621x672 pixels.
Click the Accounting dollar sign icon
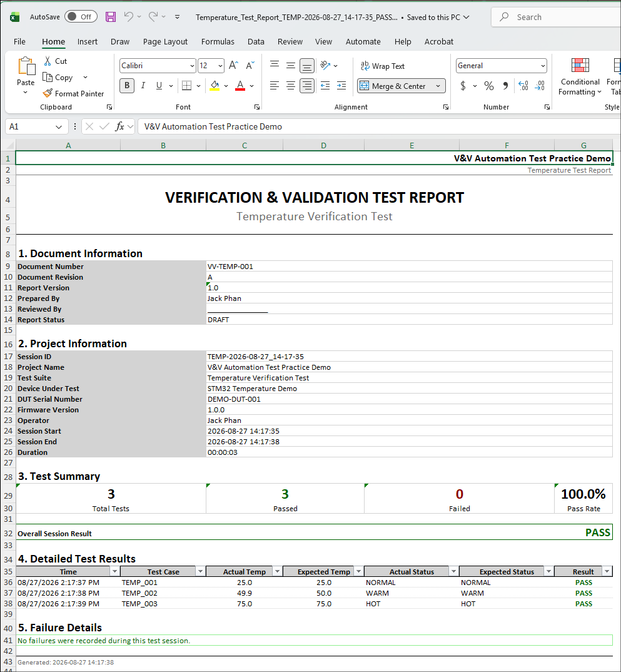tap(463, 86)
